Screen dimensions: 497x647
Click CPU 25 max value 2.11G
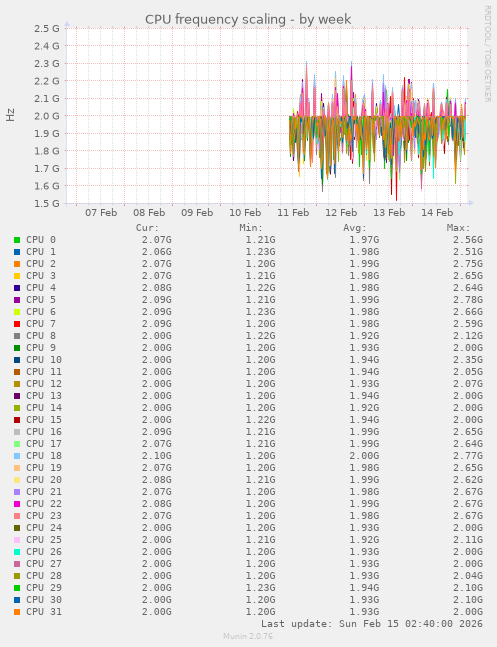(468, 540)
